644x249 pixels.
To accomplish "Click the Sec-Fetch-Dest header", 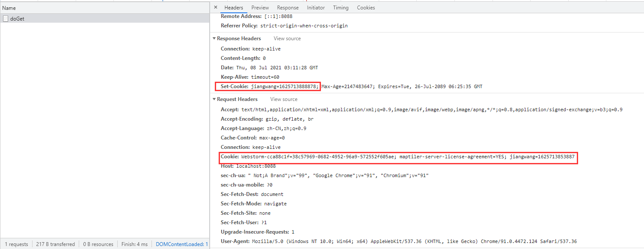I will click(x=252, y=194).
